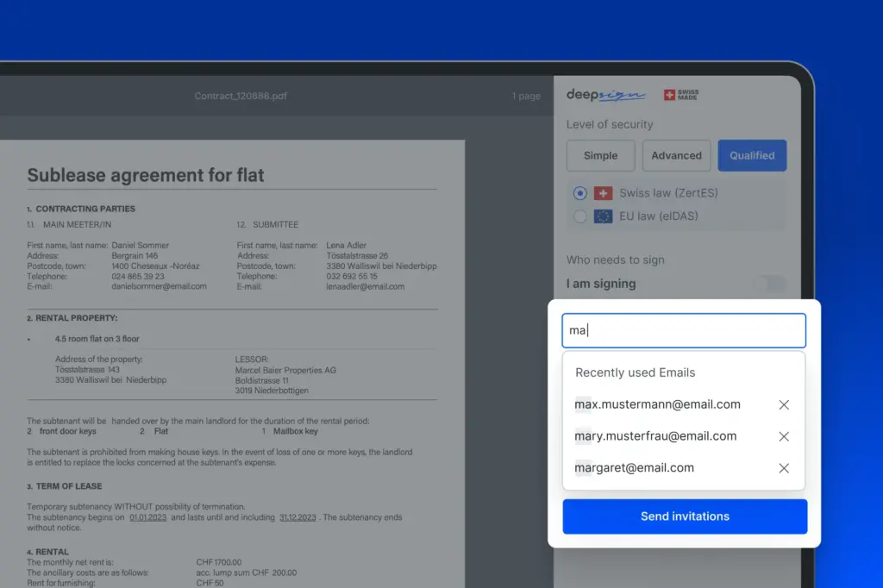Remove mary.musterfrau@email.com from recent emails
The height and width of the screenshot is (588, 883).
784,437
